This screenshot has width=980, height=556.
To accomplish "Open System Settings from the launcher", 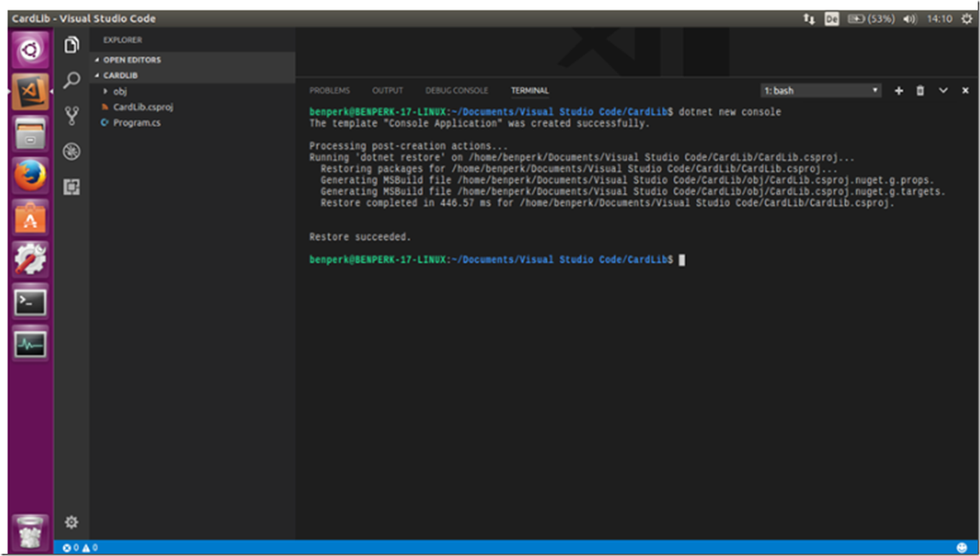I will tap(30, 260).
